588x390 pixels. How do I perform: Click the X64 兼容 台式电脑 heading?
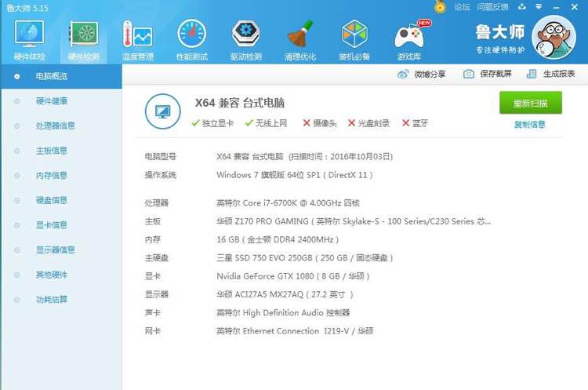pyautogui.click(x=239, y=103)
